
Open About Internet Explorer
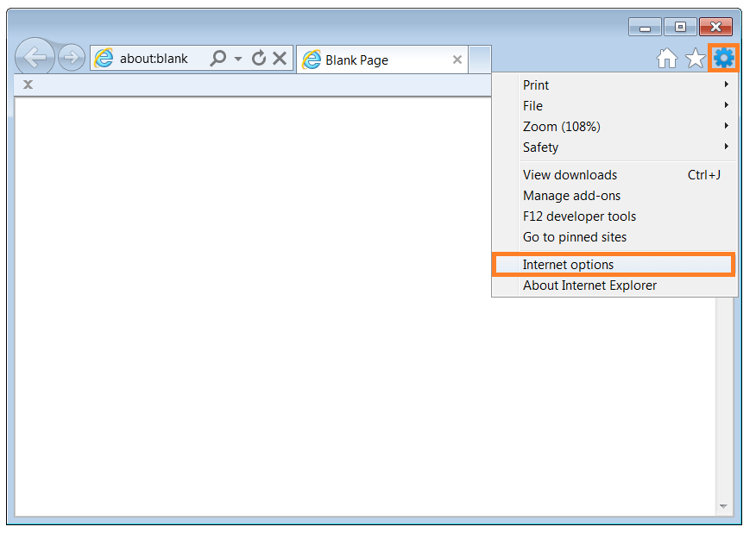589,285
